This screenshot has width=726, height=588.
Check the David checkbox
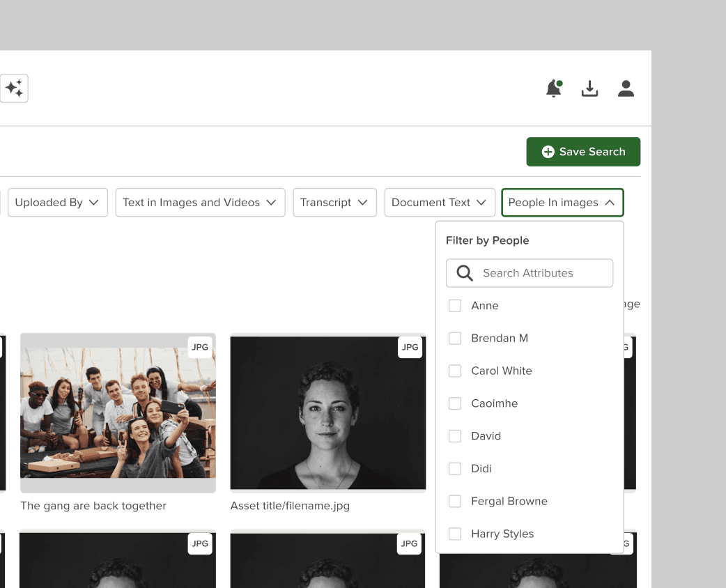point(455,436)
